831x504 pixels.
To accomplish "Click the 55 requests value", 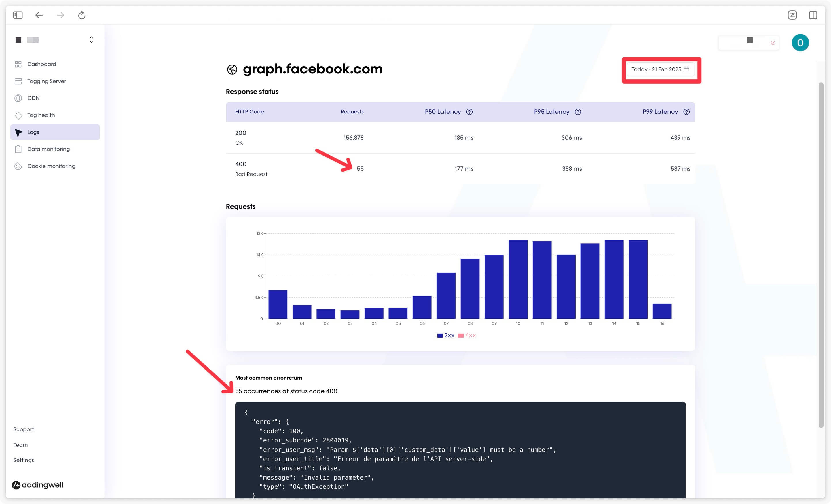I will click(x=360, y=169).
